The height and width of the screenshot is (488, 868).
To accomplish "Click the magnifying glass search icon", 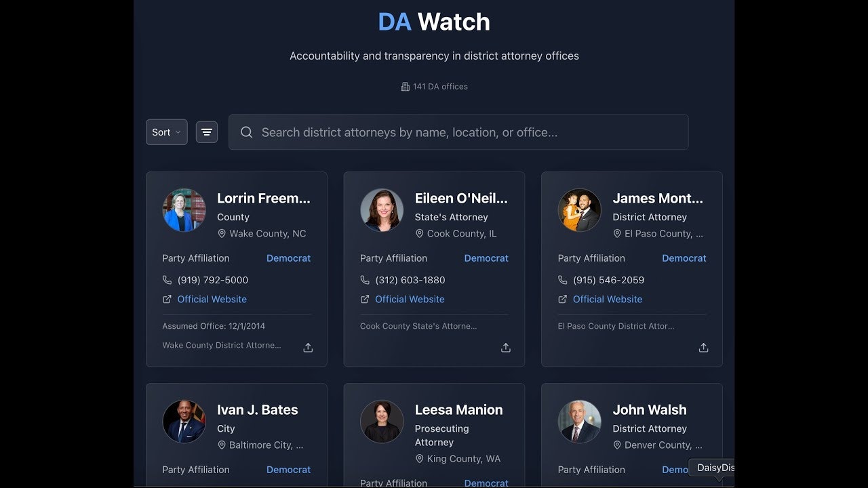I will [x=246, y=132].
